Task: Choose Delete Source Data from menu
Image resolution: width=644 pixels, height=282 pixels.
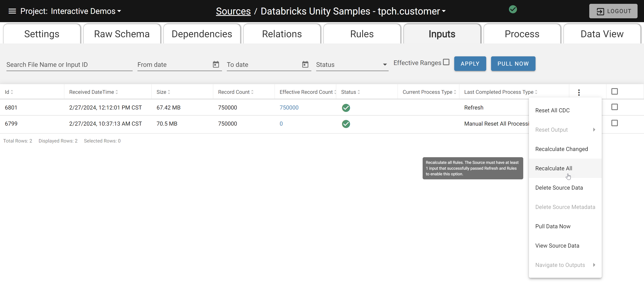Action: [x=565, y=188]
